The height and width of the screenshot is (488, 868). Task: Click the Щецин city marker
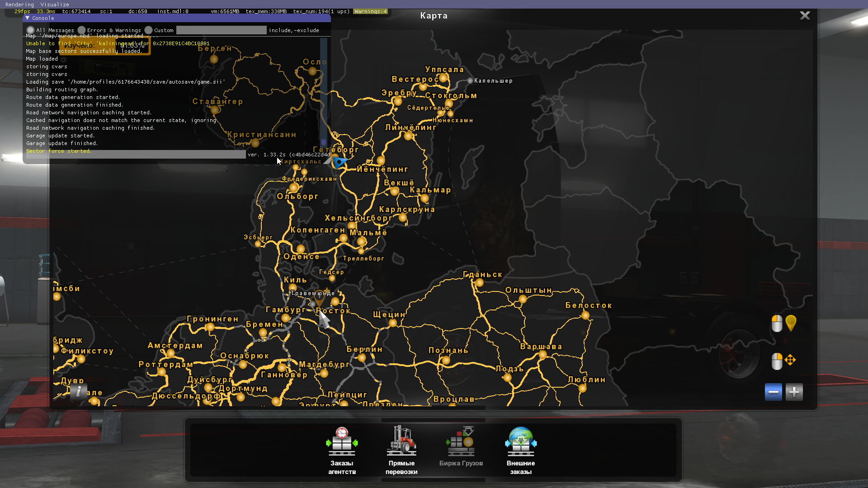392,323
